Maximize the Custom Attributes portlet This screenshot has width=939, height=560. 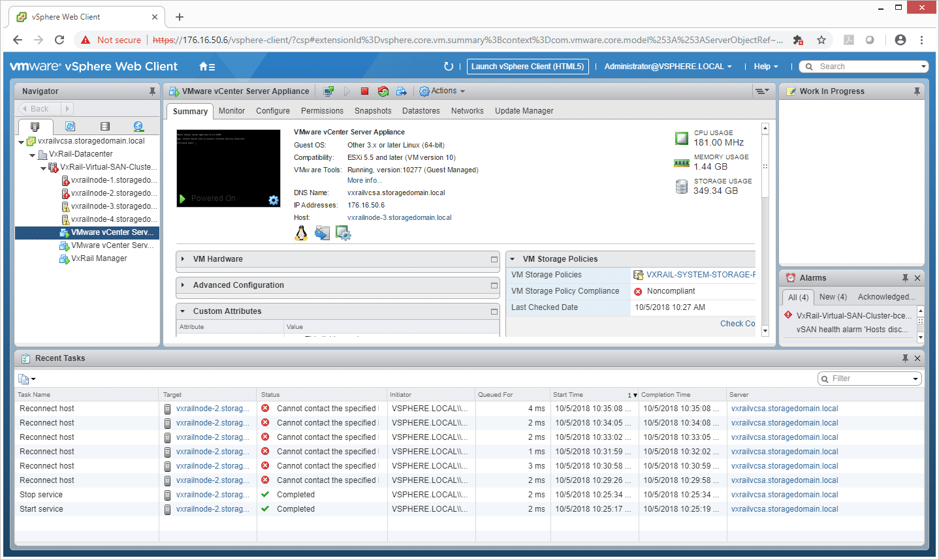click(494, 311)
